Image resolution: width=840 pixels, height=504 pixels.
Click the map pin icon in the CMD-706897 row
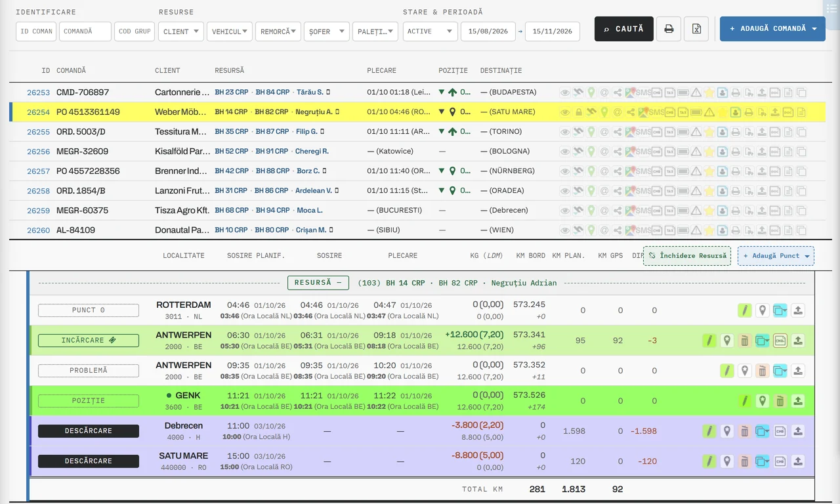pos(591,93)
